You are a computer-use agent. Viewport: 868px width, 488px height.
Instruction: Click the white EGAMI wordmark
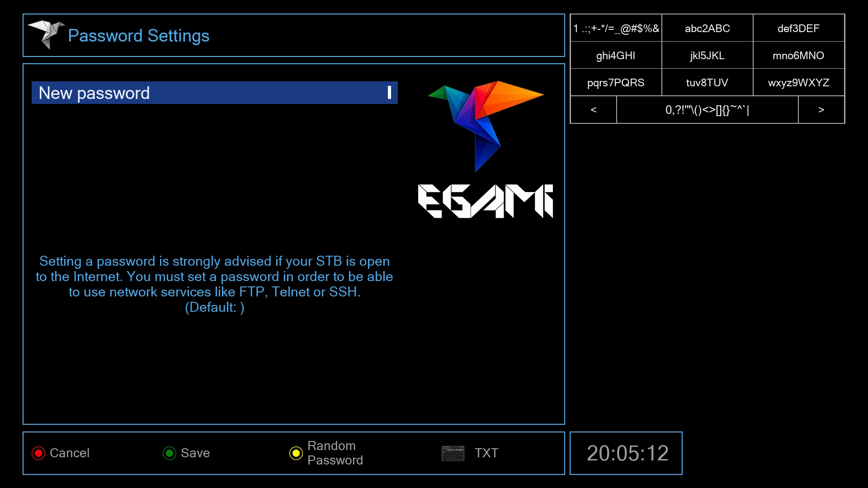[x=485, y=201]
